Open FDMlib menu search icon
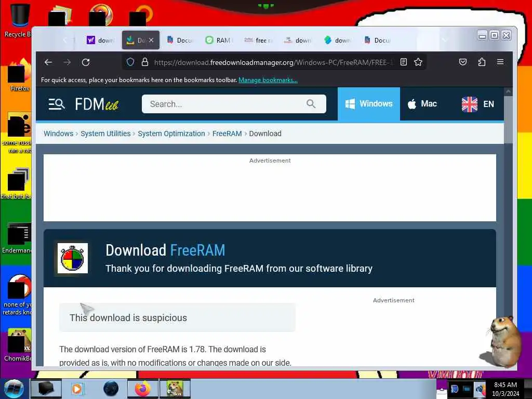Viewport: 532px width, 399px height. [x=56, y=104]
